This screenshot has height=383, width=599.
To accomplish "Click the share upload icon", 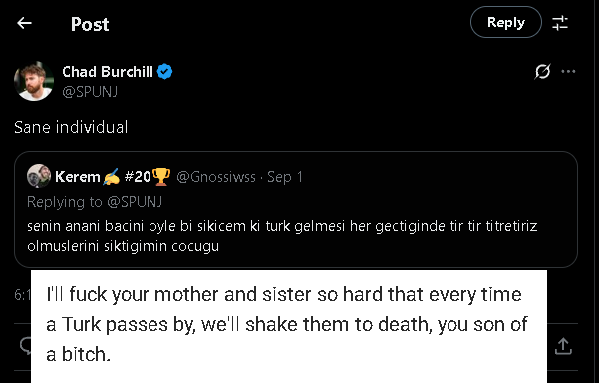I will coord(563,346).
